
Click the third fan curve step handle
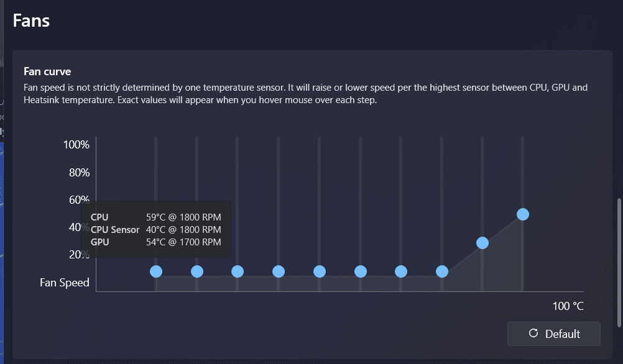(x=238, y=271)
